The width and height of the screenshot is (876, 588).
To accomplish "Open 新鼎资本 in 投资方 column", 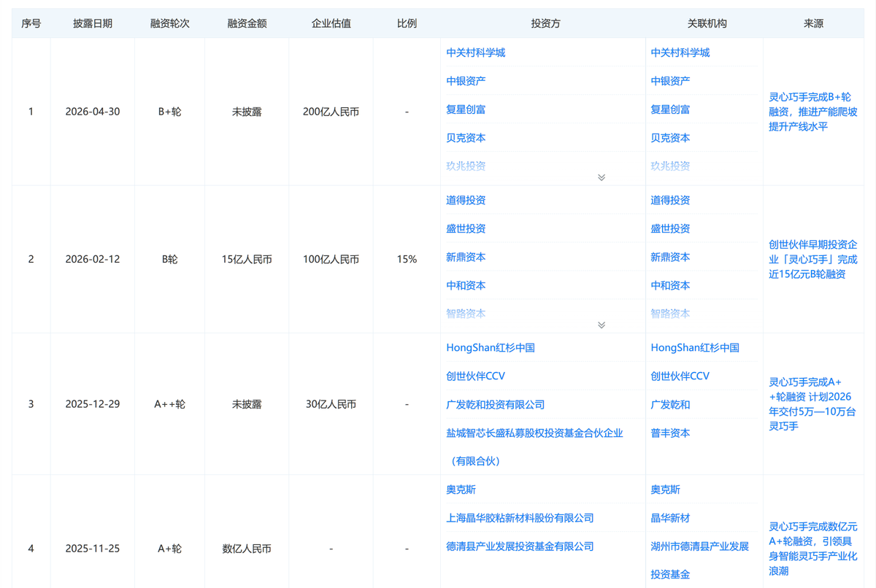I will 466,257.
